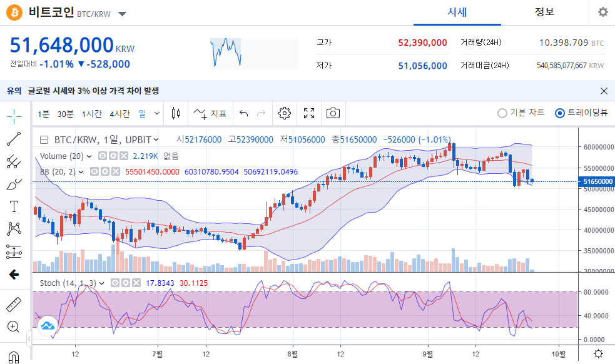This screenshot has height=364, width=615.
Task: Select the 트레이딩뷰 radio button
Action: pyautogui.click(x=560, y=113)
